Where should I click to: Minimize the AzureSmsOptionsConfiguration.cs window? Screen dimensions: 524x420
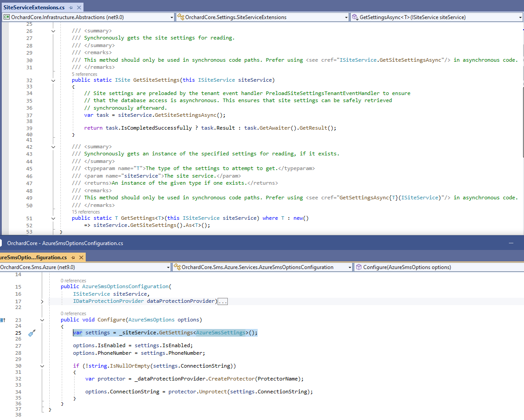pos(511,243)
